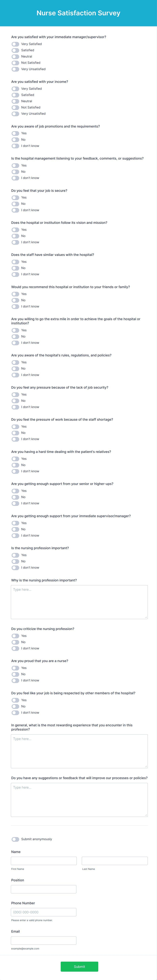Select 'Yes' for recommending hospital to friends

coord(15,294)
